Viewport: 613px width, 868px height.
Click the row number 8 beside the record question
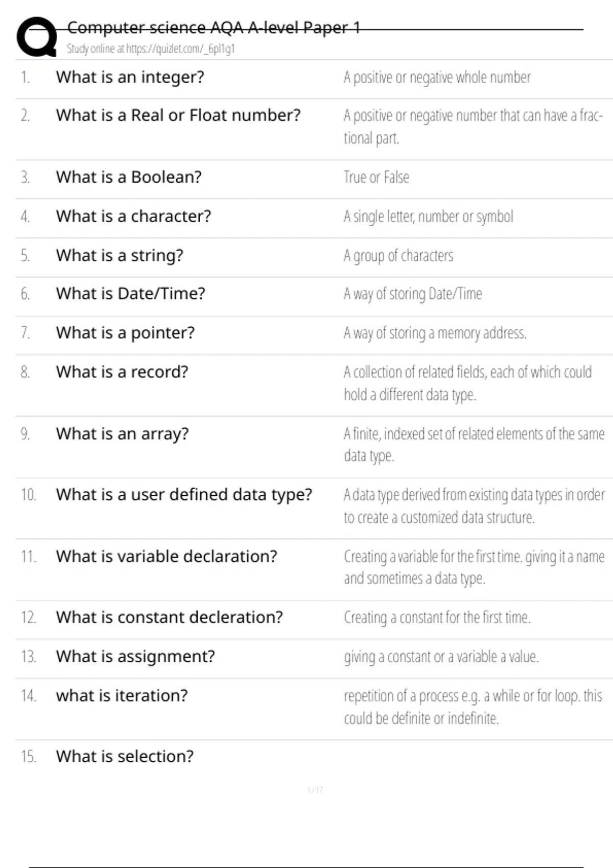pyautogui.click(x=25, y=372)
